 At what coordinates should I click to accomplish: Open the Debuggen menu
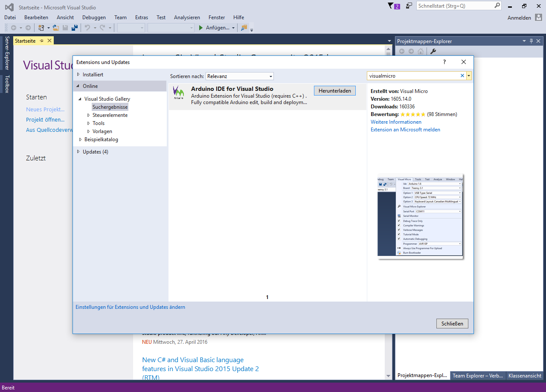94,17
